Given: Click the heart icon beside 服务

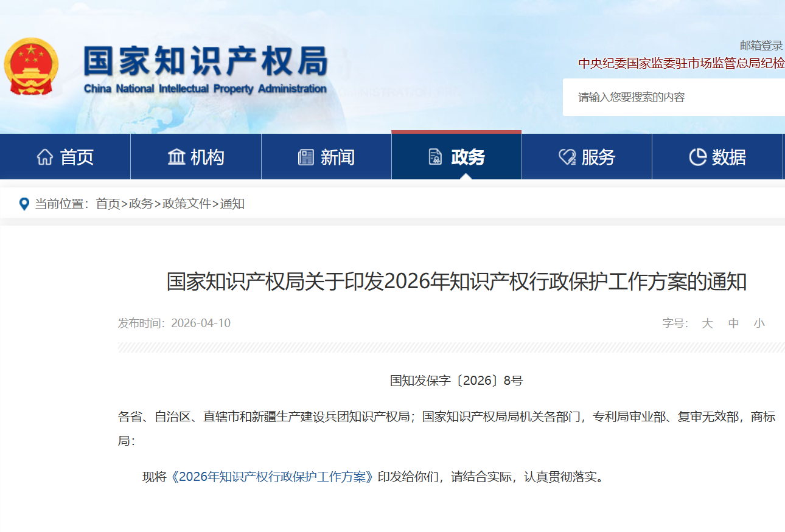Looking at the screenshot, I should [567, 157].
